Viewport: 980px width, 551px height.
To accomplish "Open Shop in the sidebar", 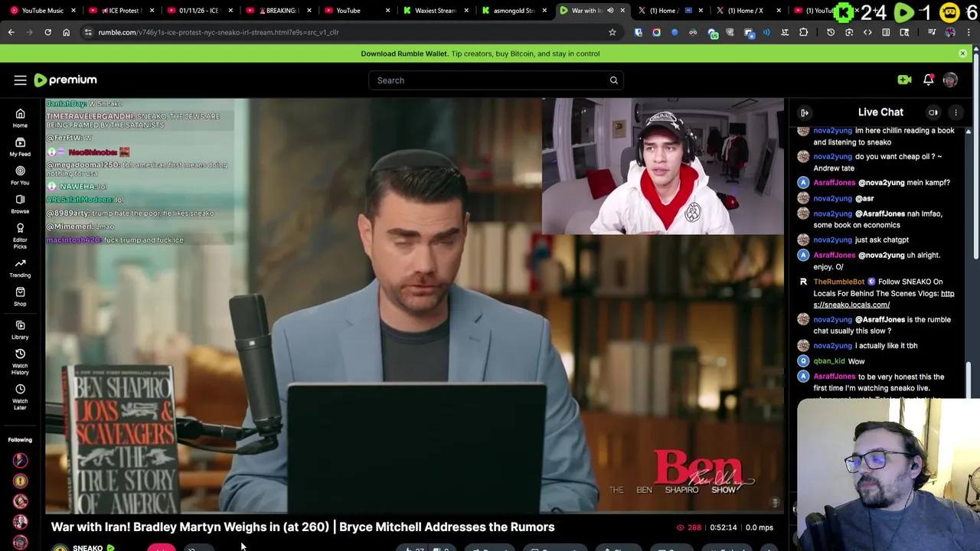I will (20, 296).
